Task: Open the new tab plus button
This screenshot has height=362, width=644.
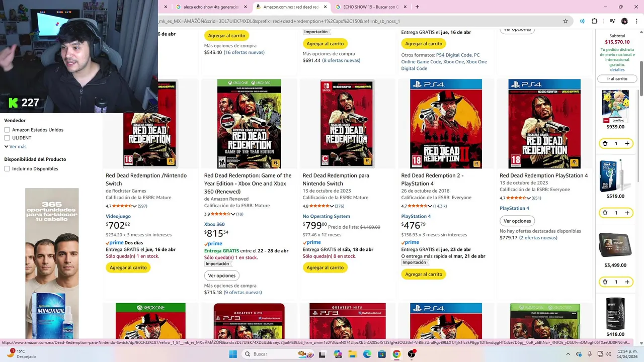Action: 417,7
